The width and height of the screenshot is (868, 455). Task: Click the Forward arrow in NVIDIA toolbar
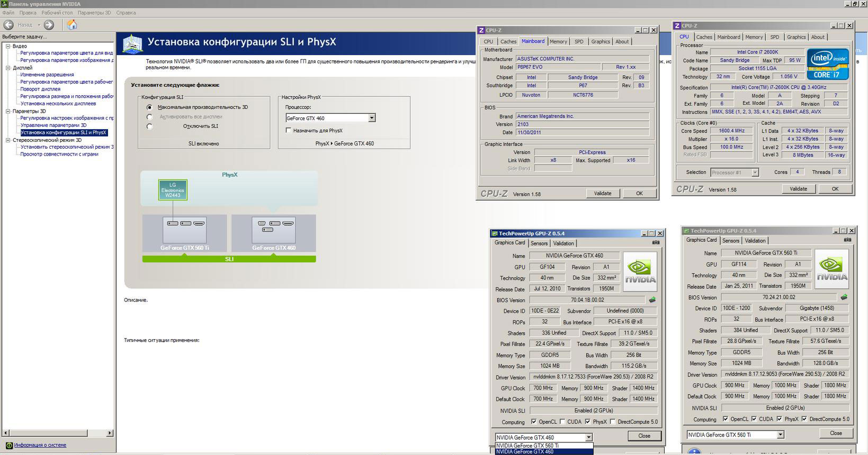click(x=49, y=25)
